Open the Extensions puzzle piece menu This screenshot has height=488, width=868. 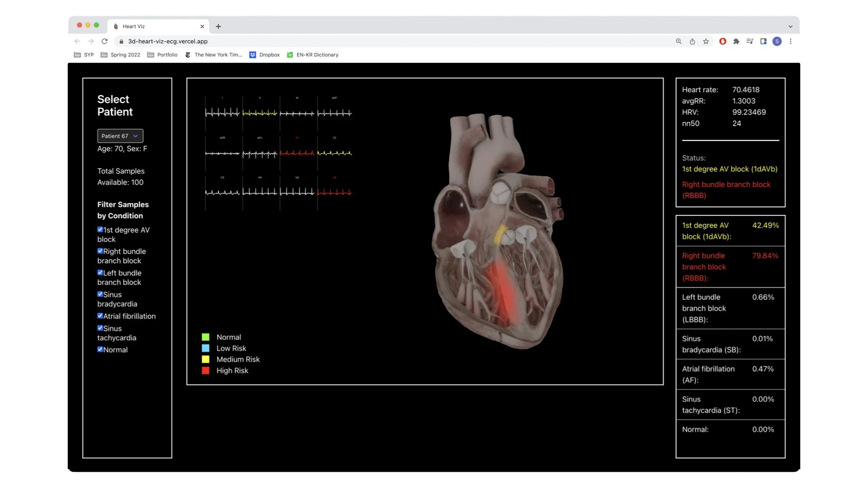coord(736,41)
